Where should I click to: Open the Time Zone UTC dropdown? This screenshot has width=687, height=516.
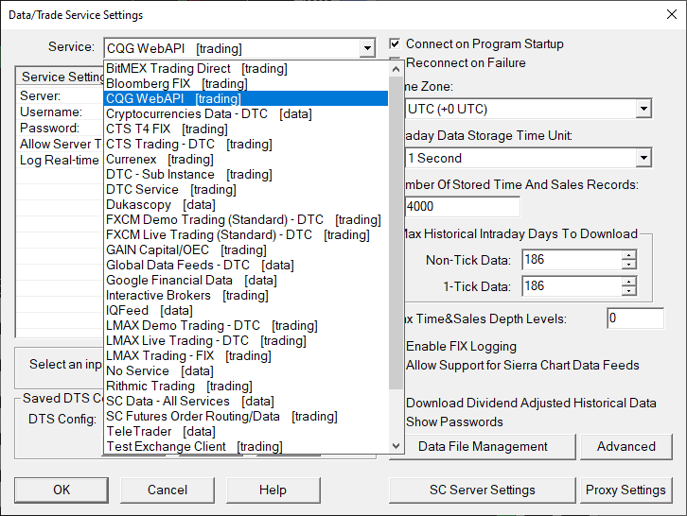coord(644,109)
